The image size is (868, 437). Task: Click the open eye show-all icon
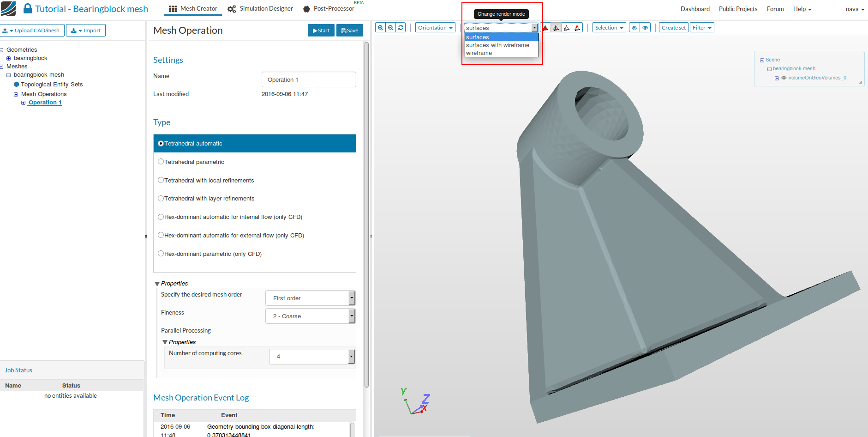[x=645, y=28]
